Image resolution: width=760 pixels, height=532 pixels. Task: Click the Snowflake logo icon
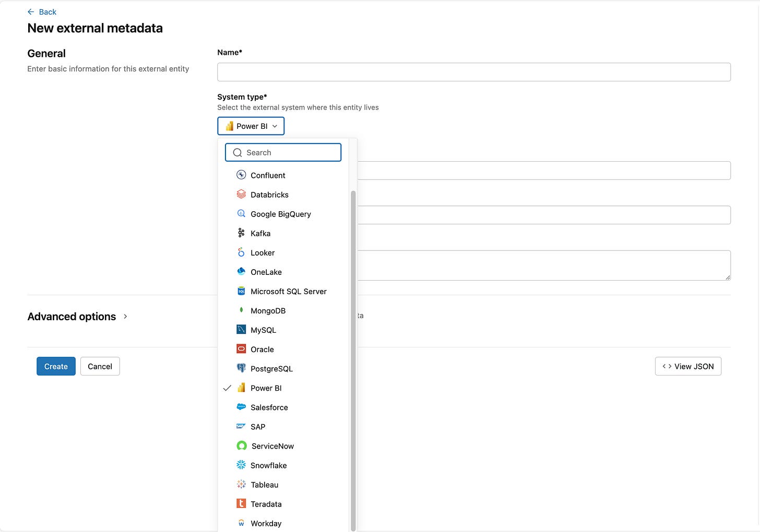pos(241,465)
